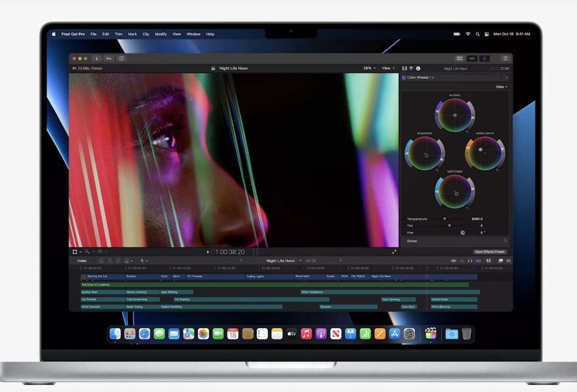Toggle skimming icon in timeline

point(453,261)
